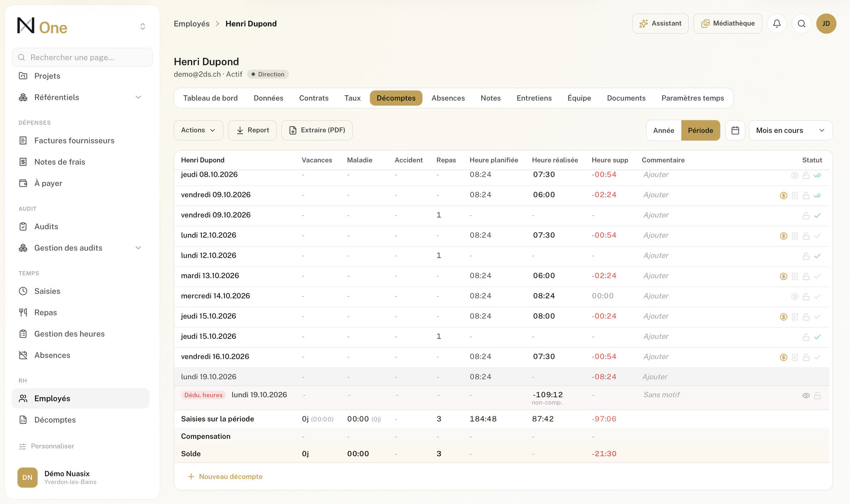Click the JD user avatar
Screen dimensions: 850x504
click(x=826, y=24)
